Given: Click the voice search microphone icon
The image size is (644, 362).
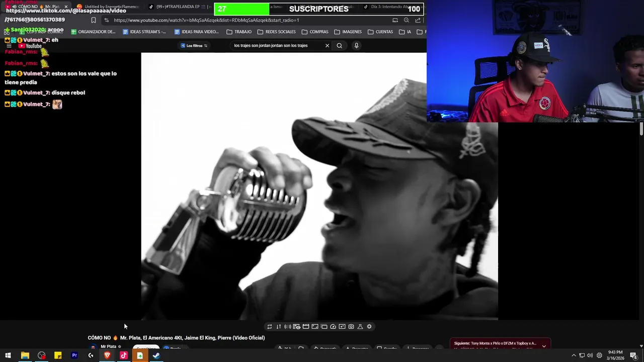Looking at the screenshot, I should coord(356,46).
